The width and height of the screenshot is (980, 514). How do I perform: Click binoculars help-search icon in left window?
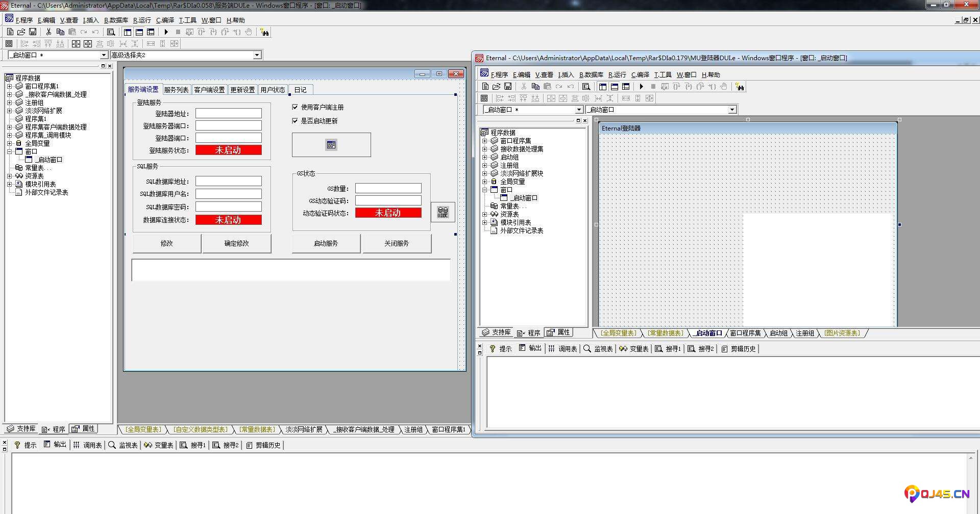pyautogui.click(x=264, y=32)
